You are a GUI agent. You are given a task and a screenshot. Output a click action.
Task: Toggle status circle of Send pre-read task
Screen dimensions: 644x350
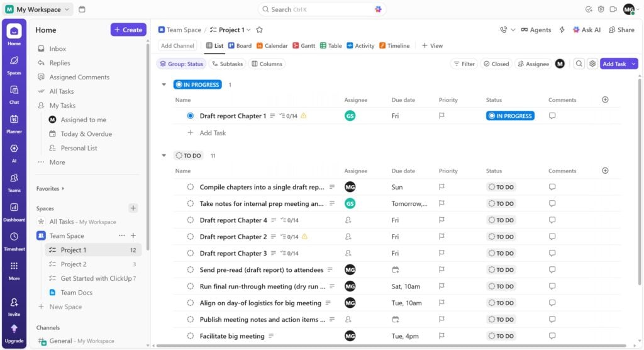[190, 270]
